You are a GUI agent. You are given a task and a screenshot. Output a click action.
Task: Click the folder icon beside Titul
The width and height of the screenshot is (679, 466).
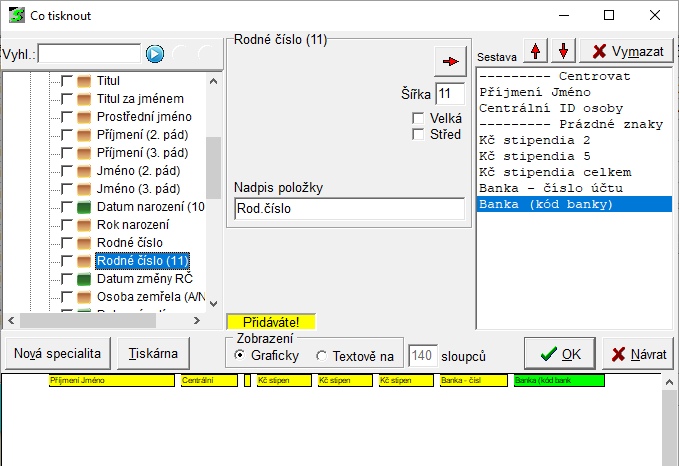(84, 81)
